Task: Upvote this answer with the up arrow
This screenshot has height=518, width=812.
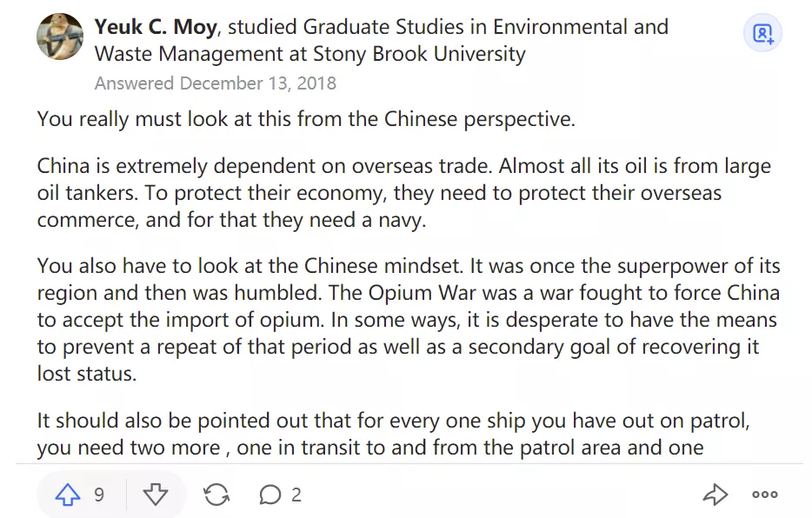Action: pos(67,495)
